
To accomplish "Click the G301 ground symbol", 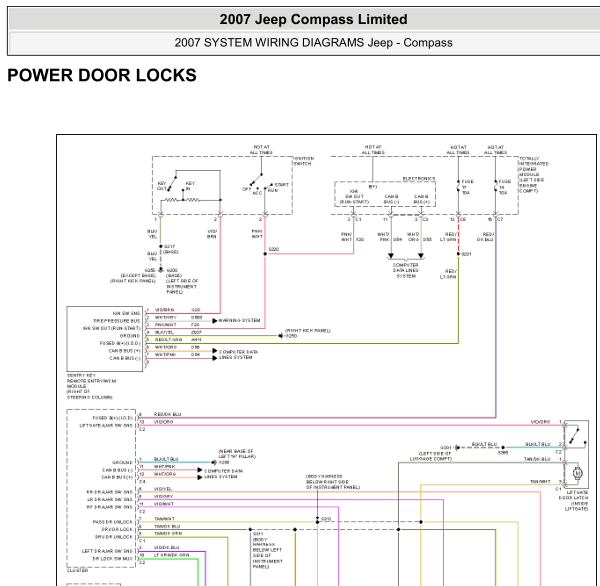I will [457, 447].
